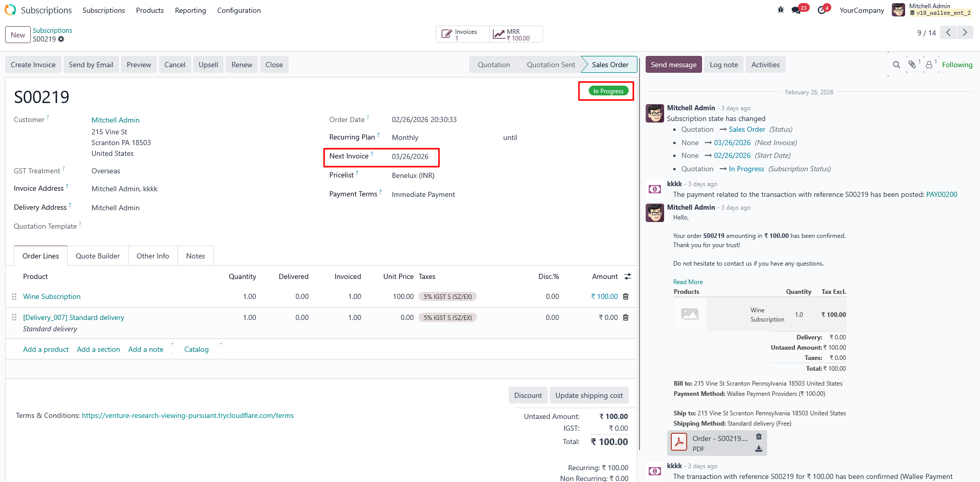This screenshot has height=482, width=980.
Task: Open the Configuration menu
Action: tap(239, 10)
